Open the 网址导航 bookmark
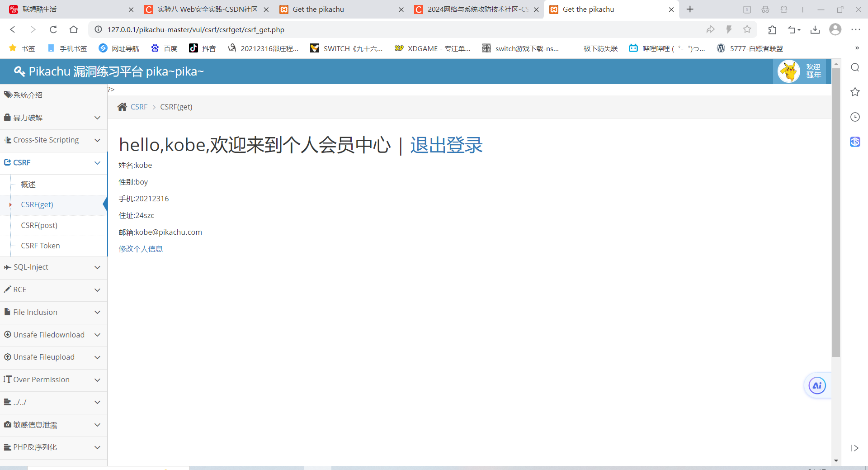Screen dimensions: 868x470 point(119,48)
